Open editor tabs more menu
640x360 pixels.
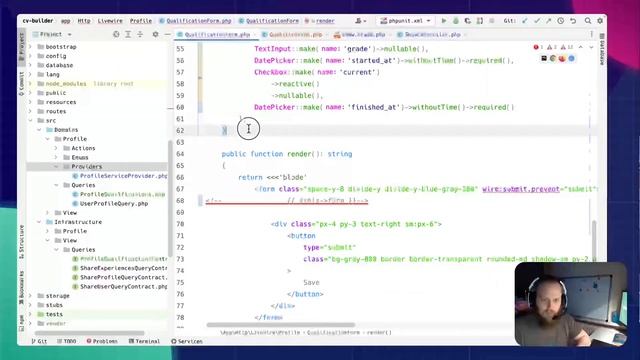coord(591,35)
